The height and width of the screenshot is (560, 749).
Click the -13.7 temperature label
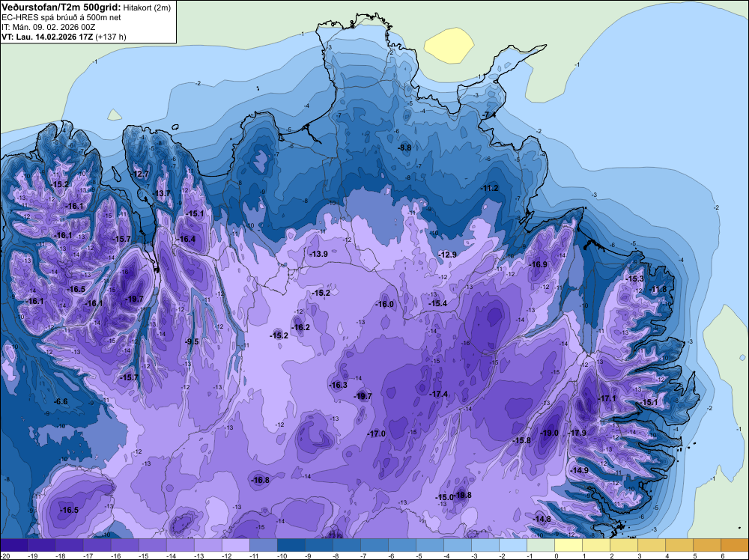[162, 193]
